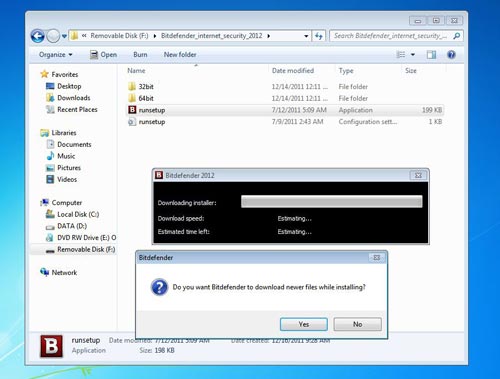
Task: Click the folder icon in the address bar
Action: [75, 36]
